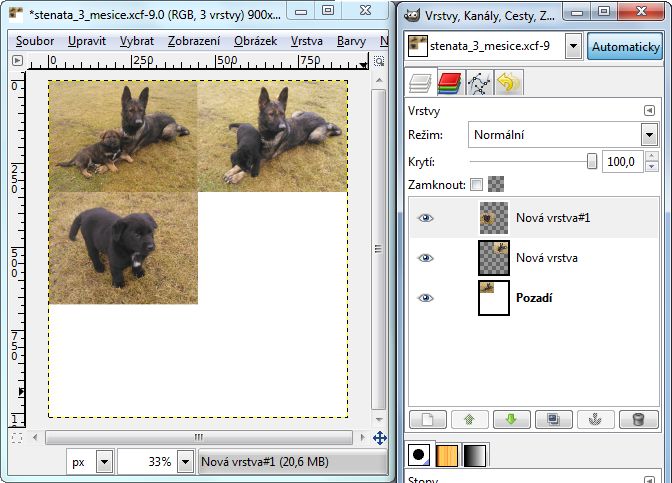Screen dimensions: 672x483
Task: Open the image selector dropdown stenata_3_mesice.xcf-9
Action: point(572,46)
